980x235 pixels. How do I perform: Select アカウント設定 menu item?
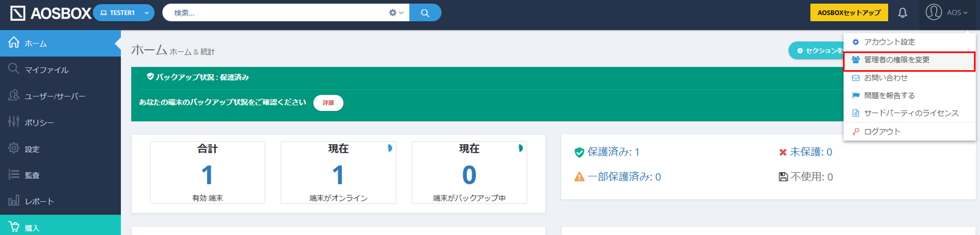(909, 42)
